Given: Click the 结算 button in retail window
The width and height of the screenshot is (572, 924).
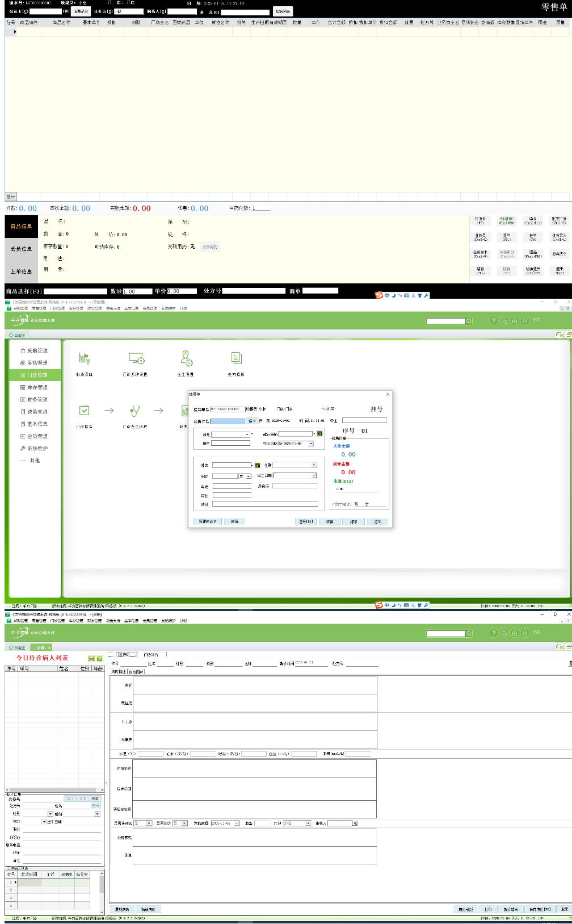Looking at the screenshot, I should tap(480, 270).
